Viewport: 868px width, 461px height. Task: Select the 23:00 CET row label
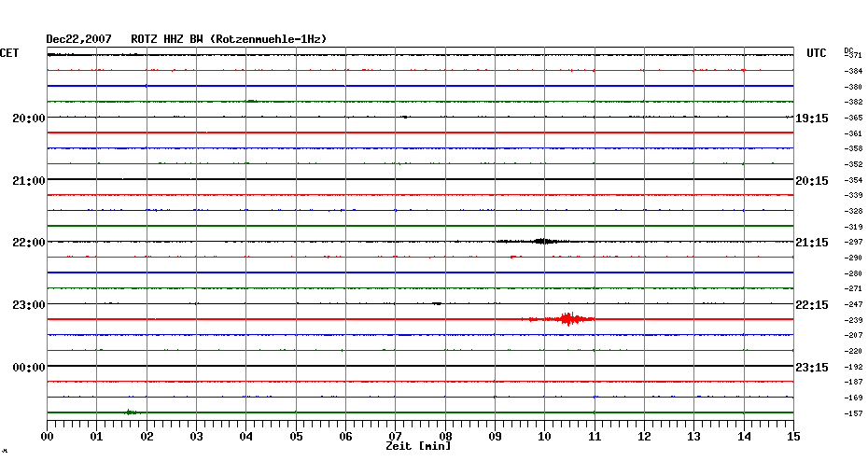coord(29,305)
